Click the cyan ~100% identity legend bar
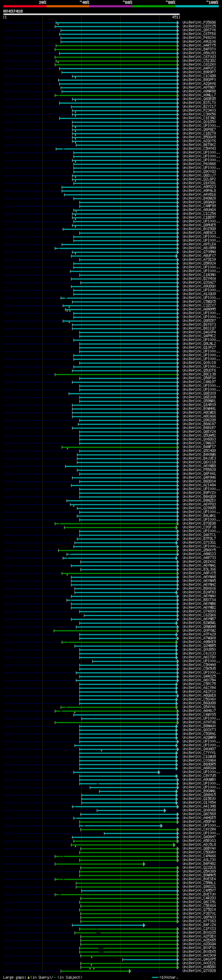The width and height of the screenshot is (222, 980). click(197, 6)
